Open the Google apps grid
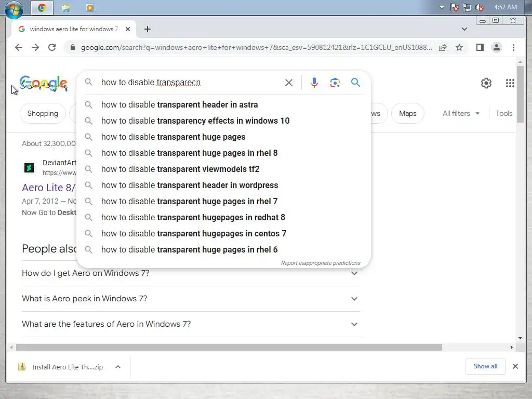Image resolution: width=532 pixels, height=399 pixels. pyautogui.click(x=510, y=83)
